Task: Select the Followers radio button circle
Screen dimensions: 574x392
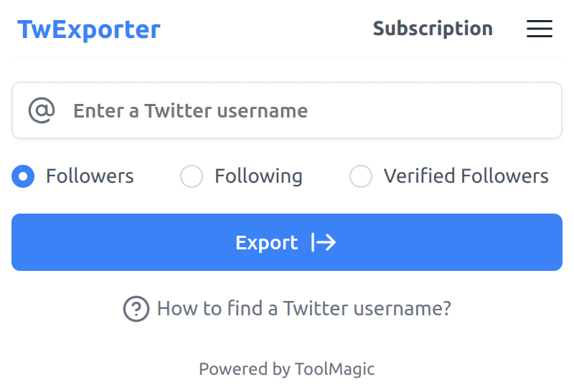Action: click(23, 176)
